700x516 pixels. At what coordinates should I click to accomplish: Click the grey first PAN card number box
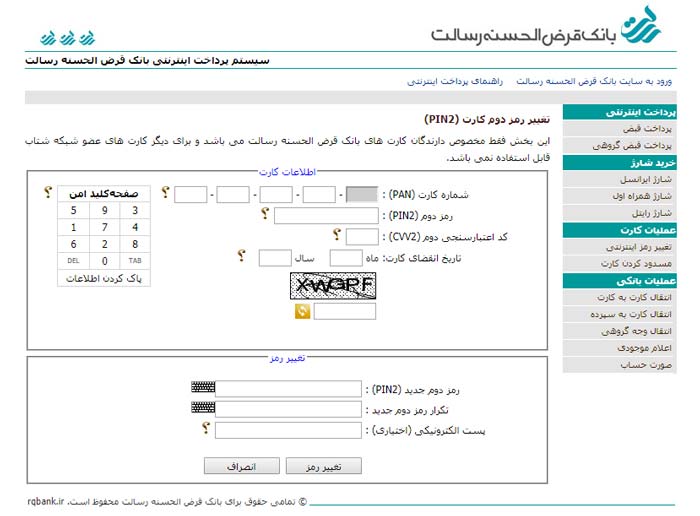[x=362, y=195]
